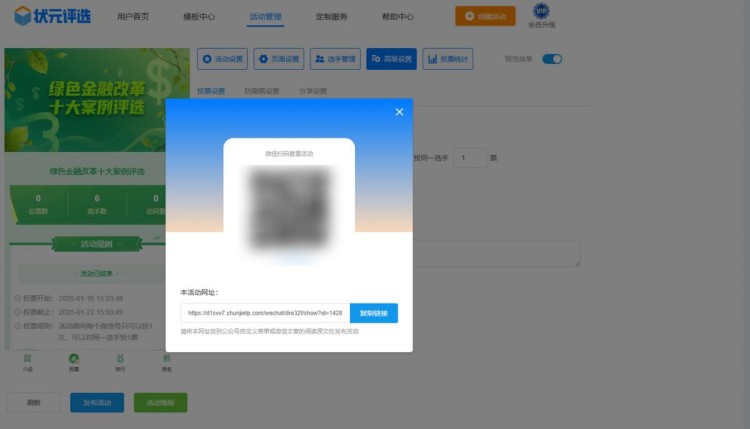Image resolution: width=750 pixels, height=429 pixels.
Task: Tap the 排名 ranking icon in preview
Action: coord(167,361)
